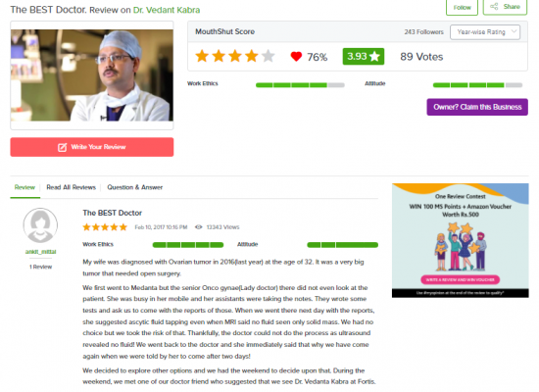The height and width of the screenshot is (392, 539).
Task: Click the doctor's photo thumbnail
Action: click(92, 75)
